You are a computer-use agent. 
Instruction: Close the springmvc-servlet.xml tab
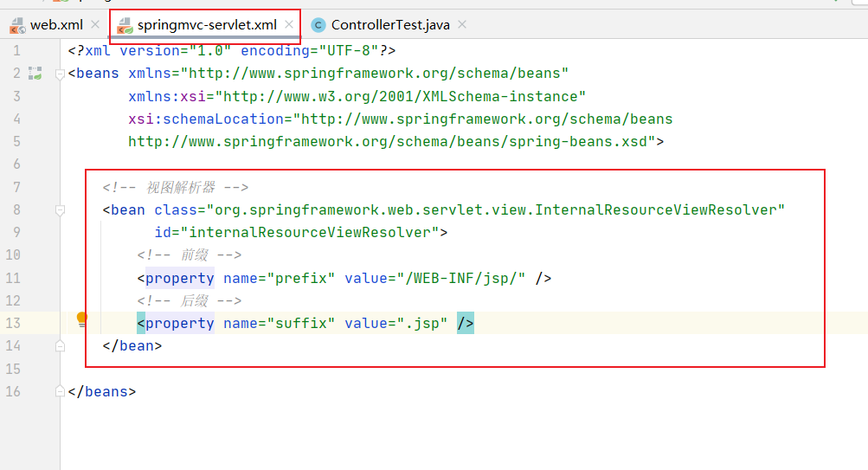tap(289, 25)
